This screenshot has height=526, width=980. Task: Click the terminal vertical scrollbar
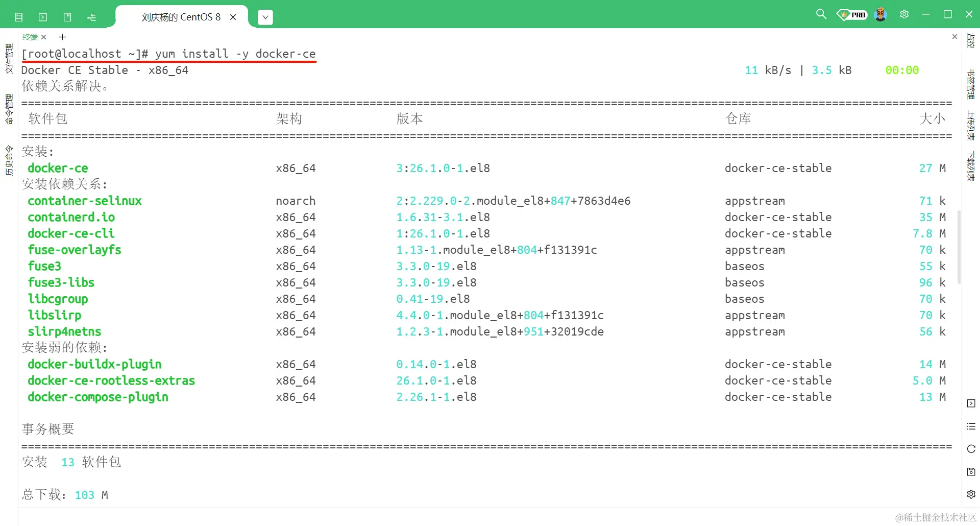tap(959, 247)
